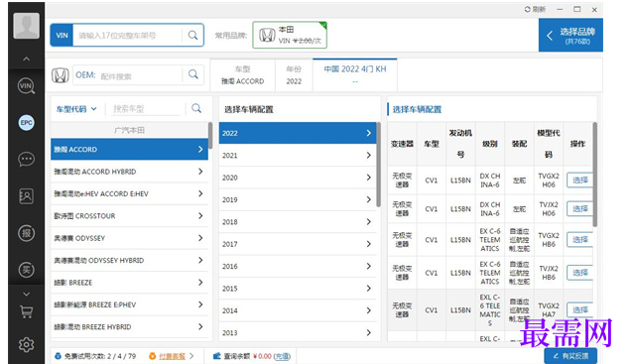
Task: Select year 2022 row
Action: (x=298, y=133)
